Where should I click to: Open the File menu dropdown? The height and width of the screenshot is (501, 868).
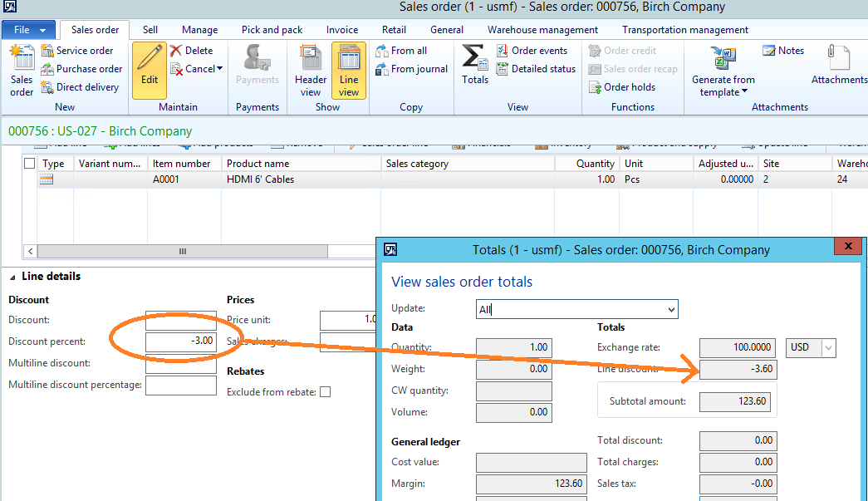[x=29, y=30]
